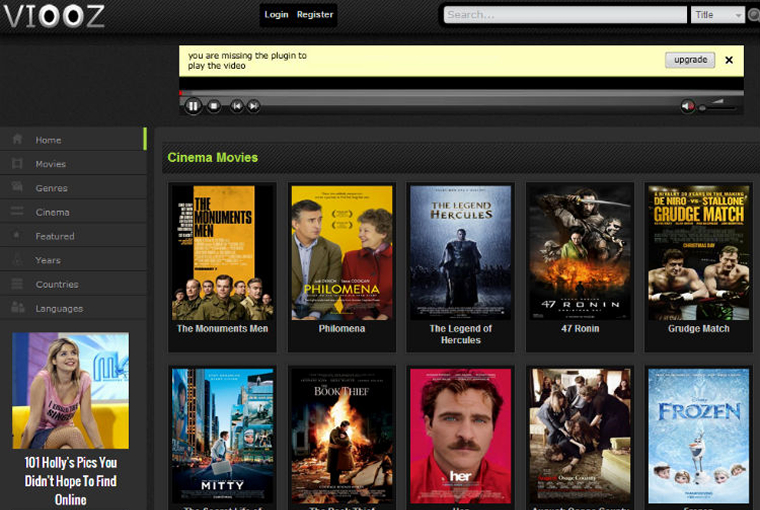Mute the player speaker icon
The height and width of the screenshot is (510, 760).
(x=687, y=106)
